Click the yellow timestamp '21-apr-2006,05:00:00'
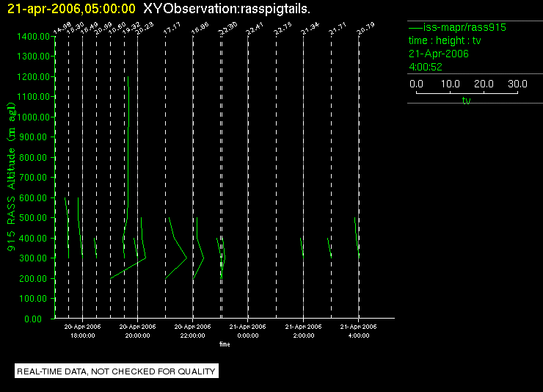The image size is (543, 392). [x=71, y=9]
